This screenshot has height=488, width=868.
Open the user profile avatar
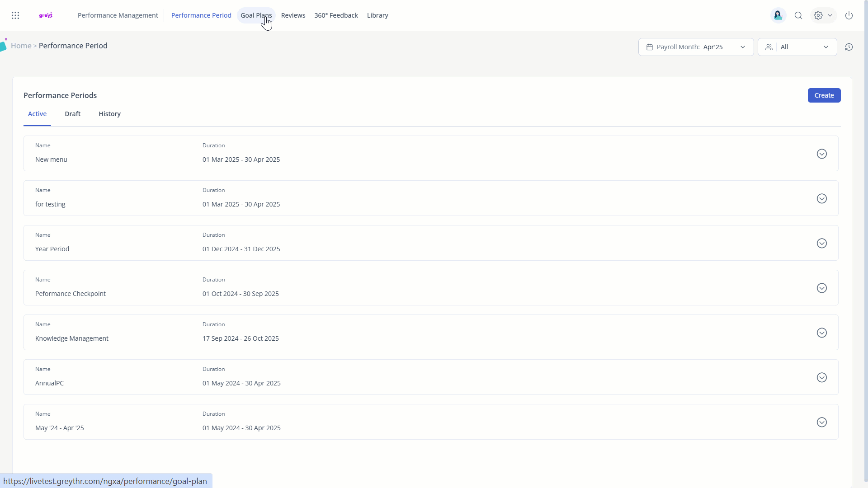pyautogui.click(x=778, y=15)
